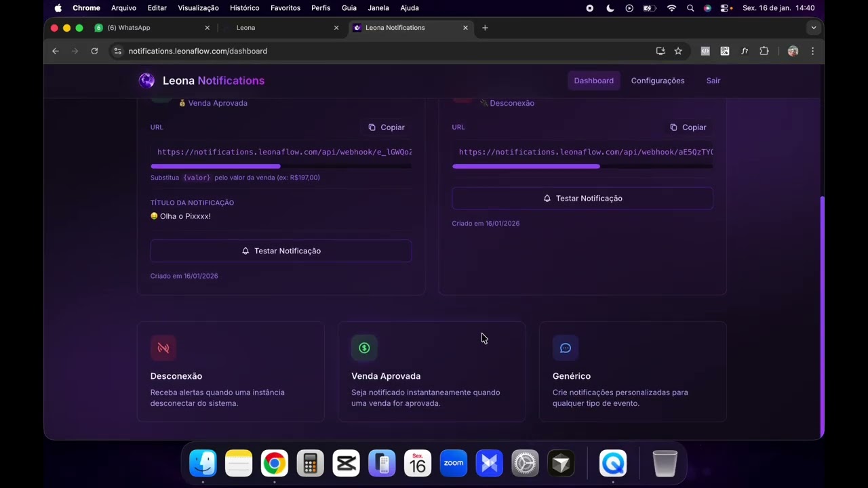This screenshot has width=868, height=488.
Task: Open the Editar menu
Action: pyautogui.click(x=157, y=8)
